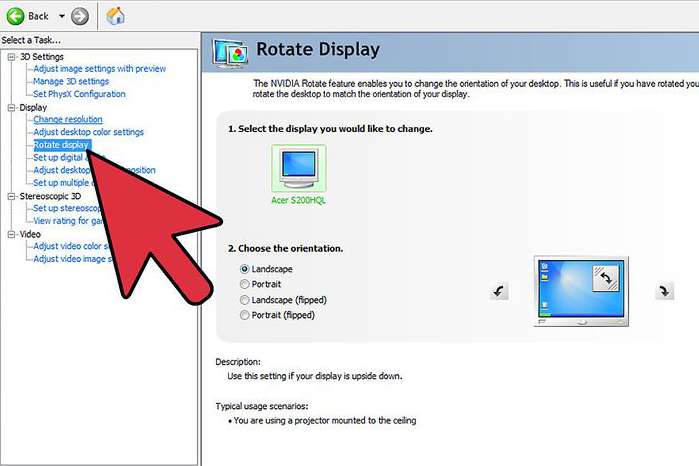
Task: Open Adjust desktop color settings
Action: tap(88, 132)
